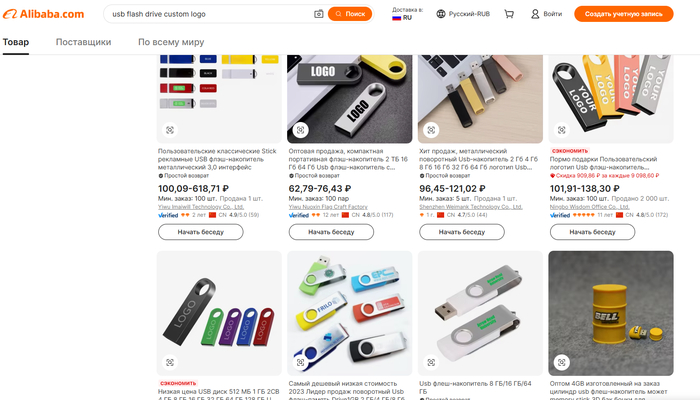The image size is (700, 400).
Task: Find similar icon on swivel drives on laptop
Action: [x=431, y=130]
